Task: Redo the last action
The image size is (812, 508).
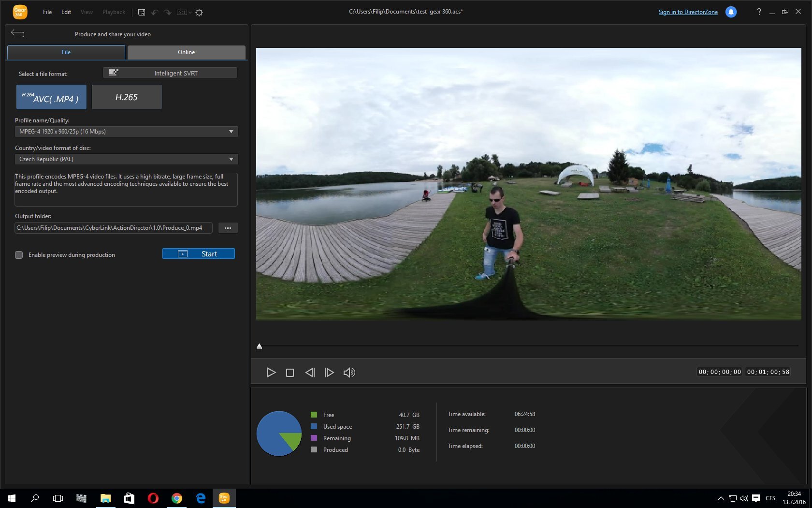Action: (167, 12)
